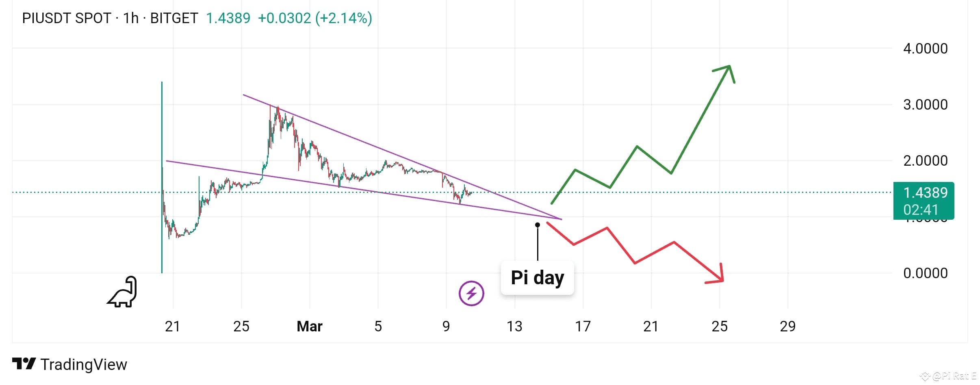The width and height of the screenshot is (980, 385).
Task: Open the Pi day label box
Action: pos(538,278)
